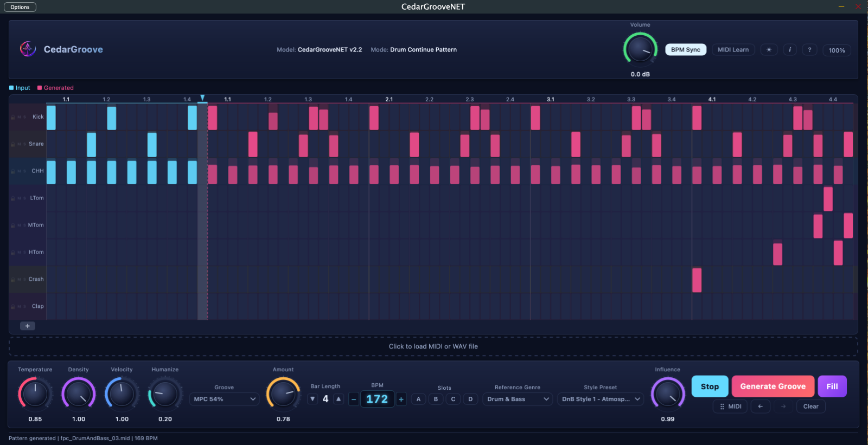868x445 pixels.
Task: Lock the Clap track
Action: tap(13, 307)
